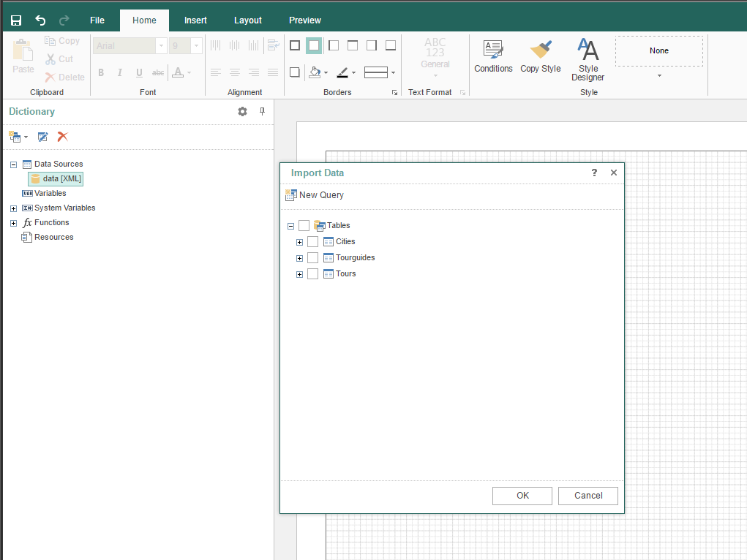Apply left border

coord(334,45)
